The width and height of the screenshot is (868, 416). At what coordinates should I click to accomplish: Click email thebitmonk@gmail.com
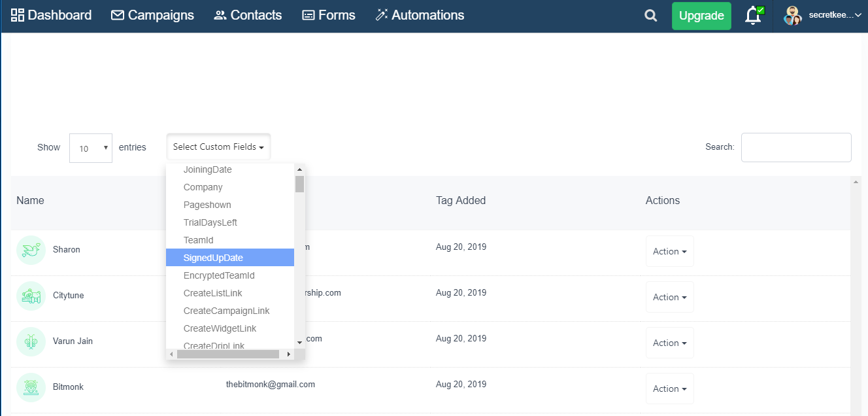tap(271, 385)
